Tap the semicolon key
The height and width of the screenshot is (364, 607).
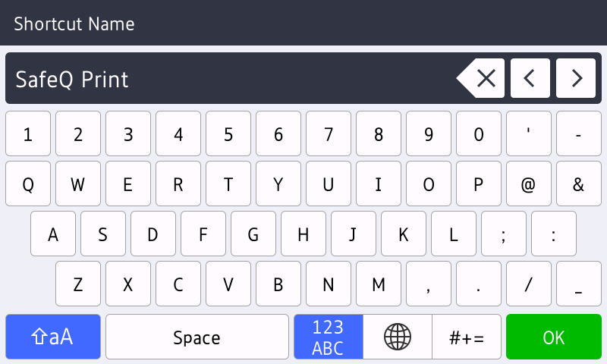(x=504, y=234)
